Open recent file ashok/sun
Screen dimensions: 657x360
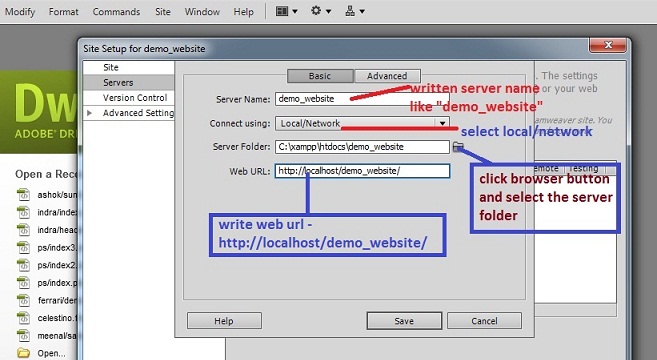pyautogui.click(x=57, y=195)
